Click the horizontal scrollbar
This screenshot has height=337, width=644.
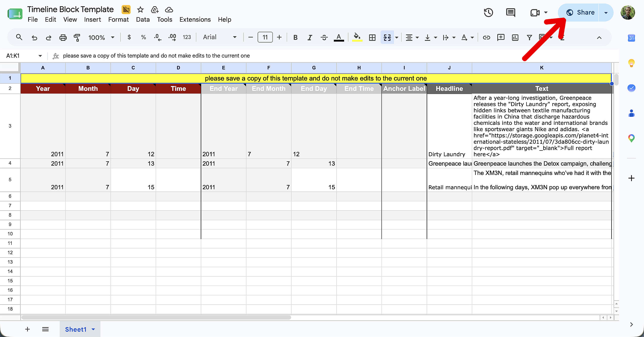coord(156,317)
